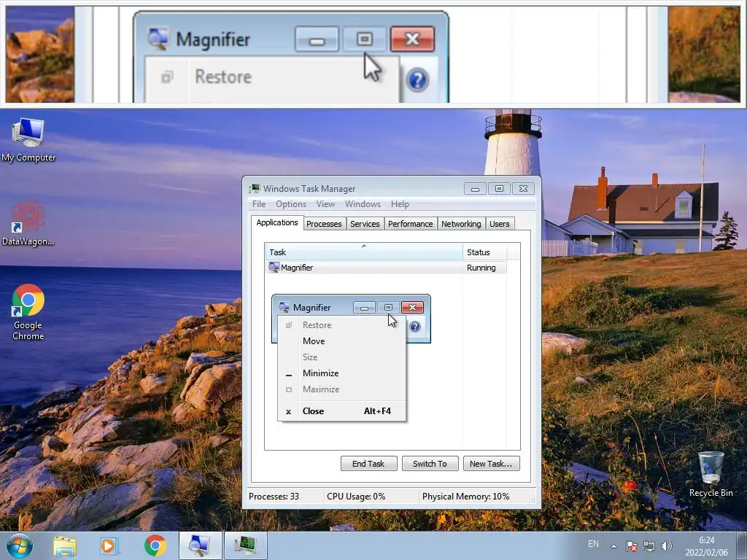Open Windows menu in Task Manager

363,204
